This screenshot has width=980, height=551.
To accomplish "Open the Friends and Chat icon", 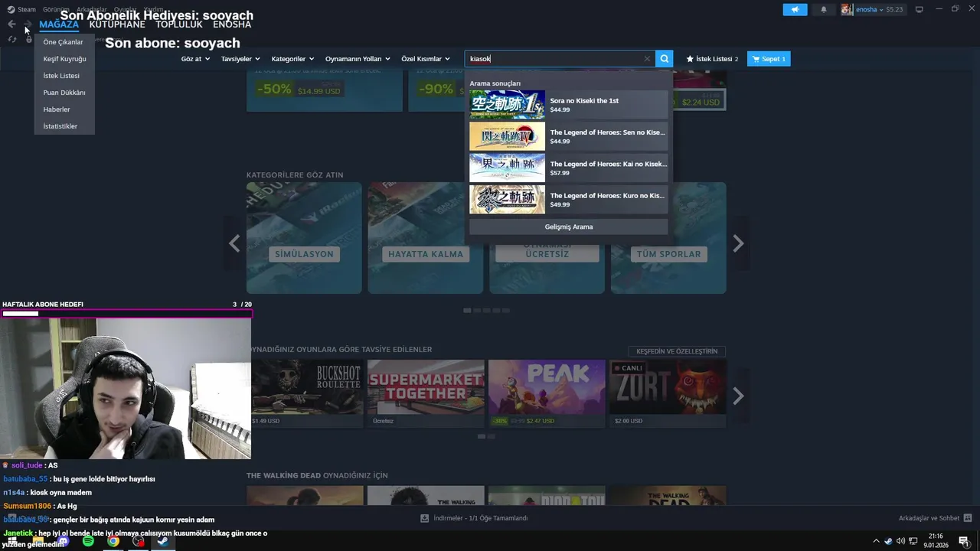I will pyautogui.click(x=968, y=518).
